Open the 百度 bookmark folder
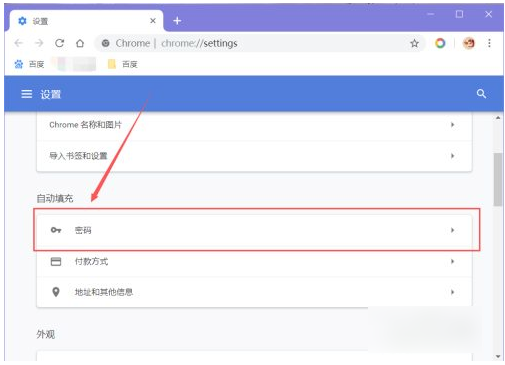Image resolution: width=505 pixels, height=365 pixels. pos(123,64)
